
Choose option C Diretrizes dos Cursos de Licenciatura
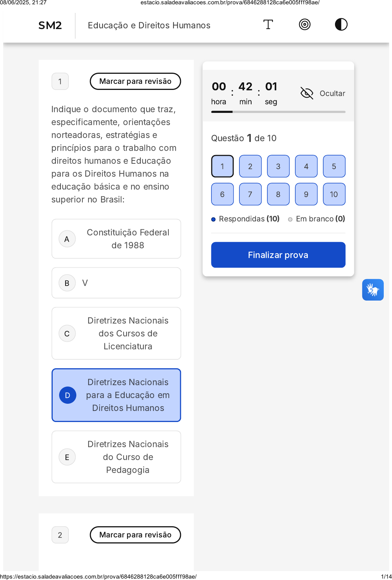116,334
